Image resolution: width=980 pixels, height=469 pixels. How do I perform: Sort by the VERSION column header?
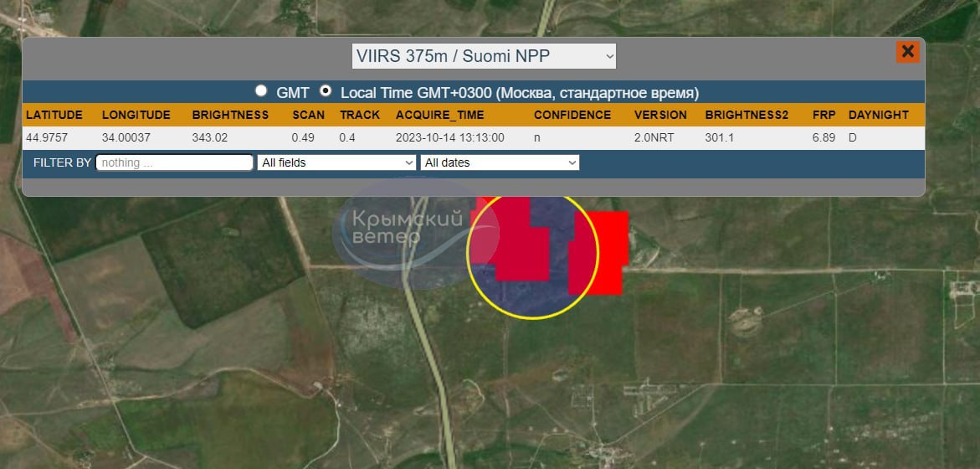(660, 115)
